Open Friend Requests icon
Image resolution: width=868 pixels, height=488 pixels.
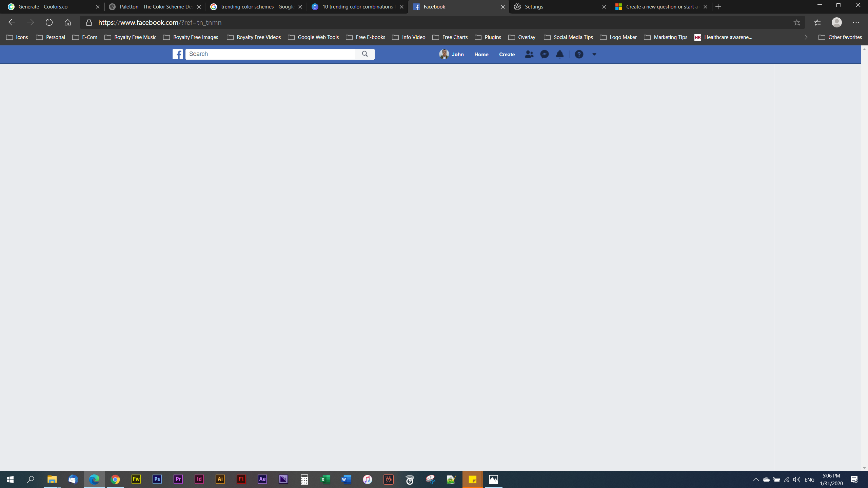tap(529, 54)
